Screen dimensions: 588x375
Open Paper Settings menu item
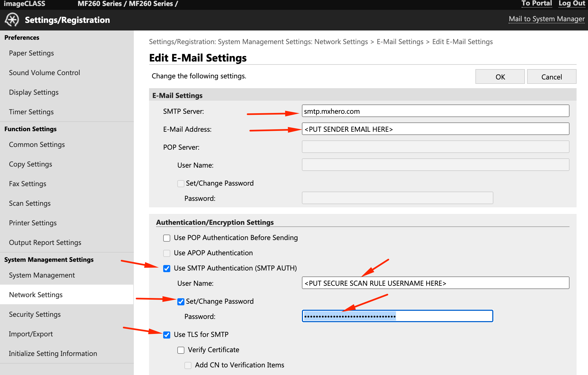click(31, 53)
